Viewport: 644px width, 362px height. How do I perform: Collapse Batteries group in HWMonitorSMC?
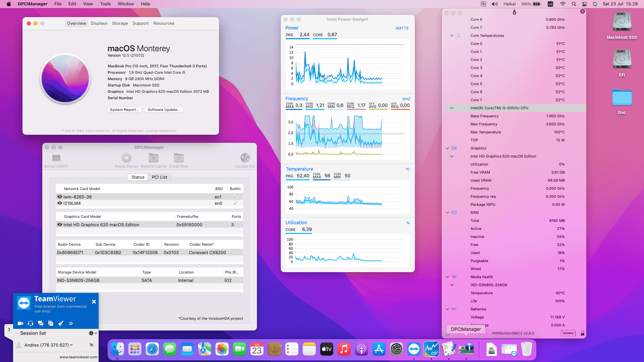tap(447, 309)
